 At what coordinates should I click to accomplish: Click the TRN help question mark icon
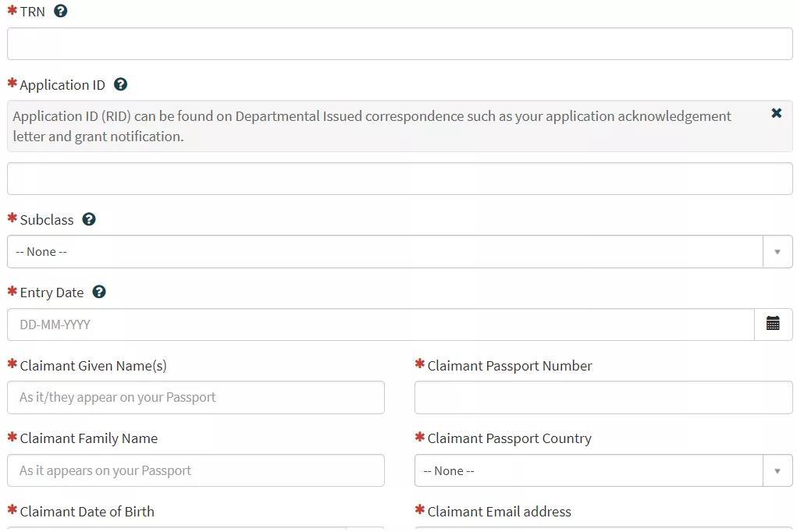point(60,12)
